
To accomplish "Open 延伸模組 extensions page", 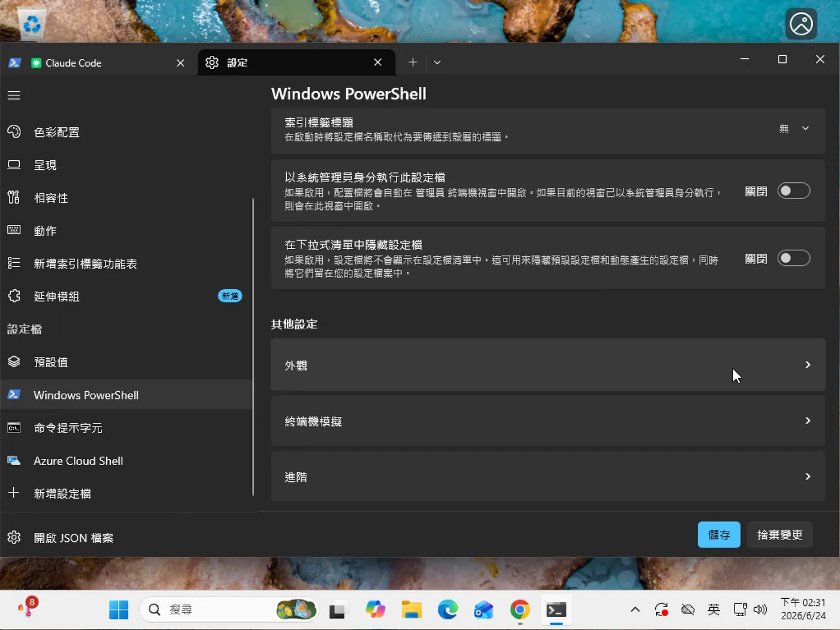I will (x=126, y=296).
